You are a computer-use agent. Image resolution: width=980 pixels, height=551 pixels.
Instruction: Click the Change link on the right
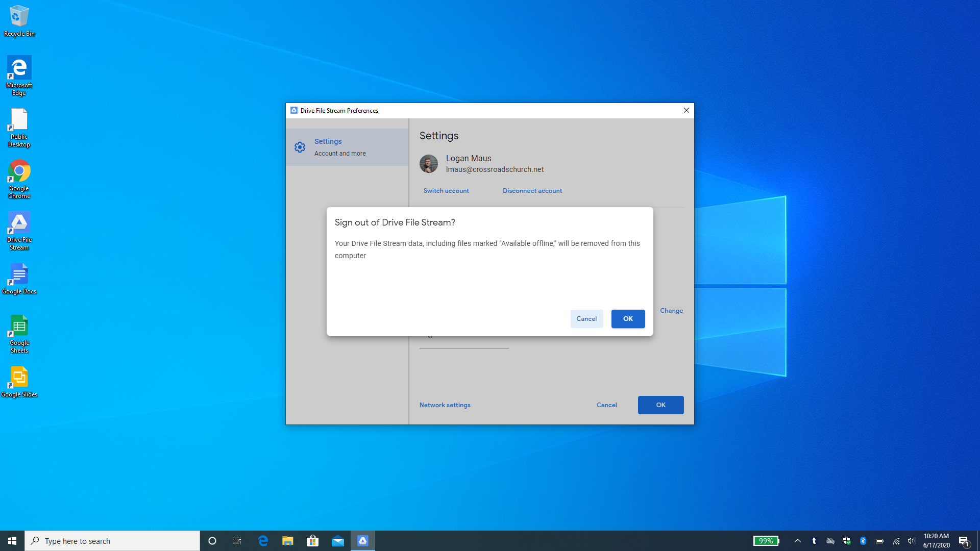click(671, 311)
